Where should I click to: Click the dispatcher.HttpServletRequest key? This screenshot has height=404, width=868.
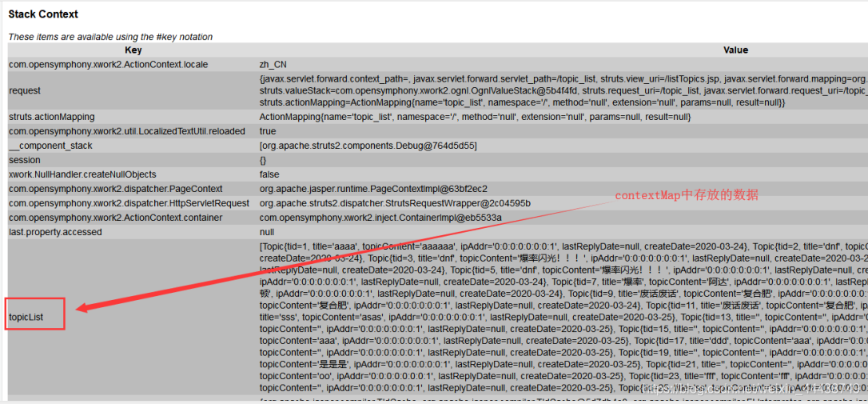[x=129, y=203]
